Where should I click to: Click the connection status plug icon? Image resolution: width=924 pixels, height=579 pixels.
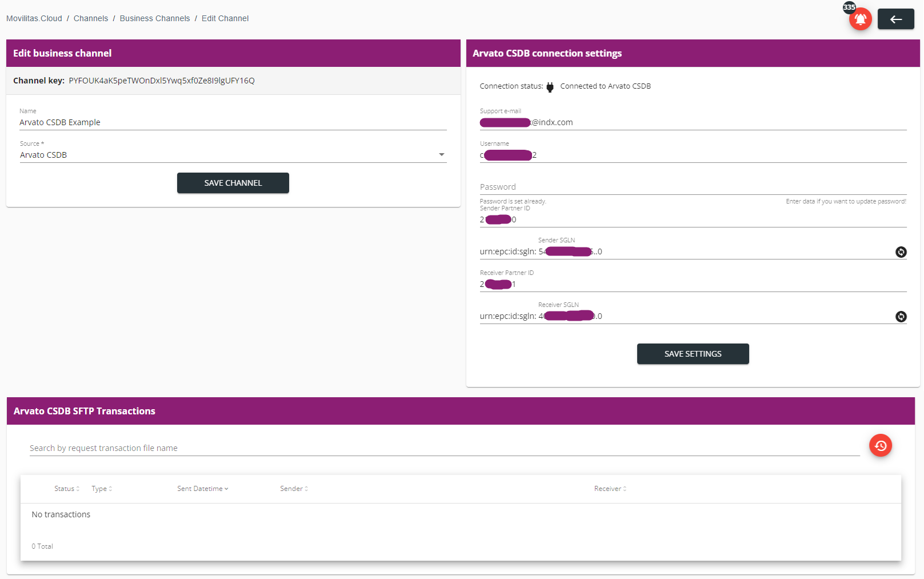(550, 87)
